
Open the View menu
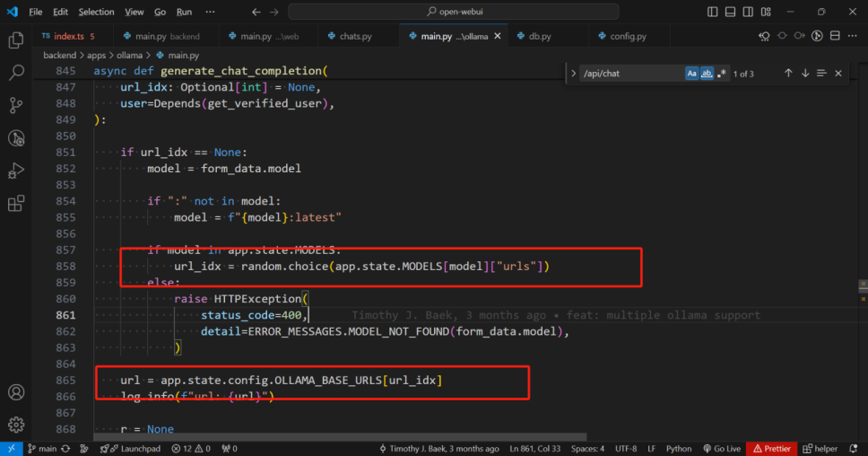(x=134, y=12)
